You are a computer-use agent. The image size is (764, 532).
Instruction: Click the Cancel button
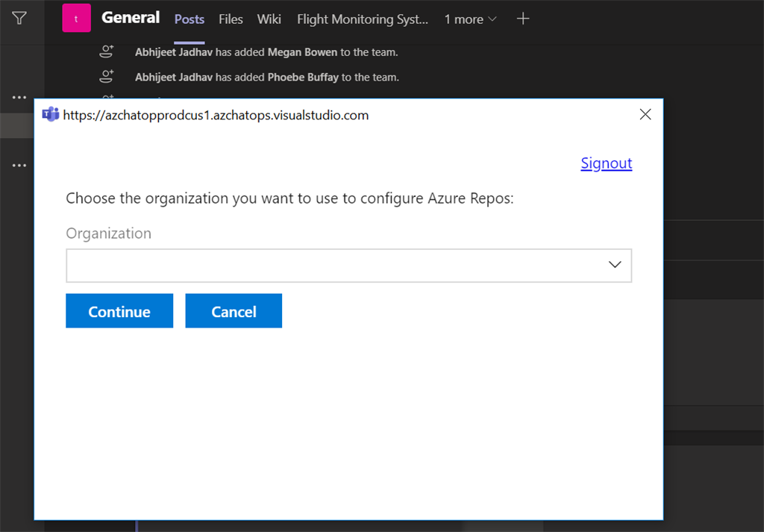[x=234, y=311]
